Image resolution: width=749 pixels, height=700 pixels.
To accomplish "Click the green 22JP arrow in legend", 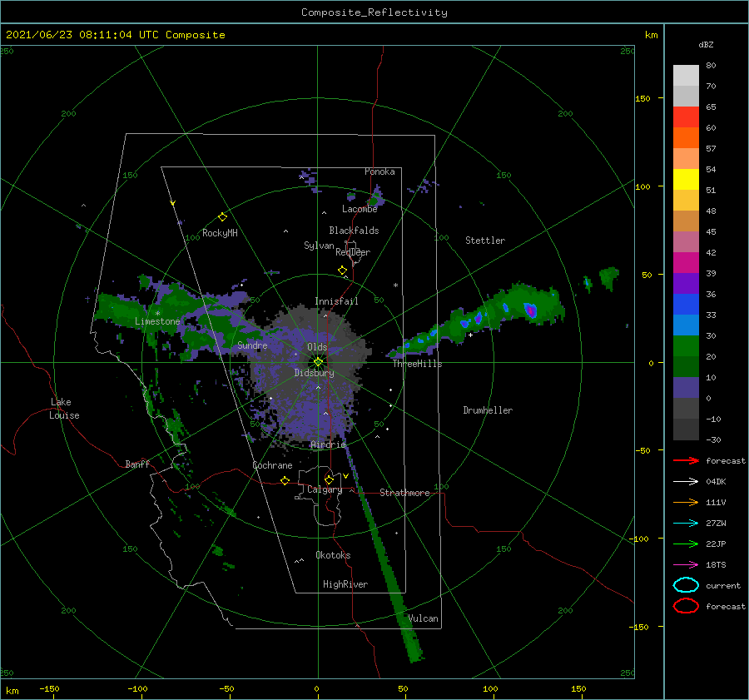I will 686,544.
